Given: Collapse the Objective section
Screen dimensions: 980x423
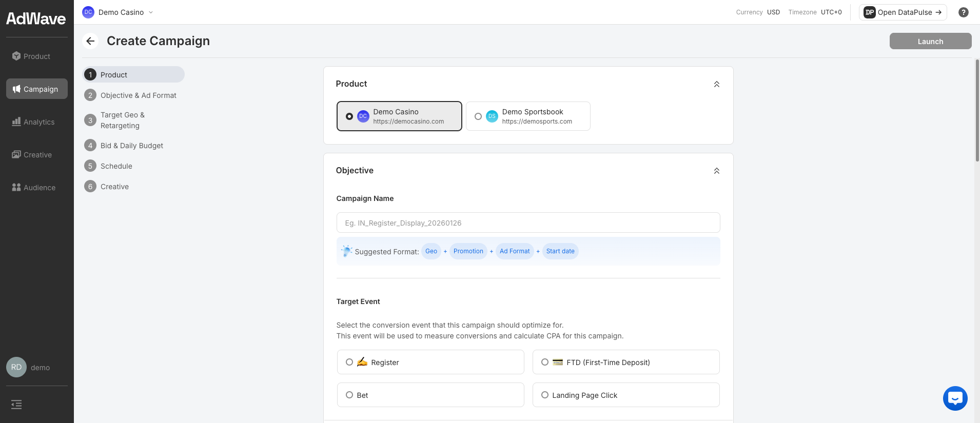Looking at the screenshot, I should pos(717,171).
